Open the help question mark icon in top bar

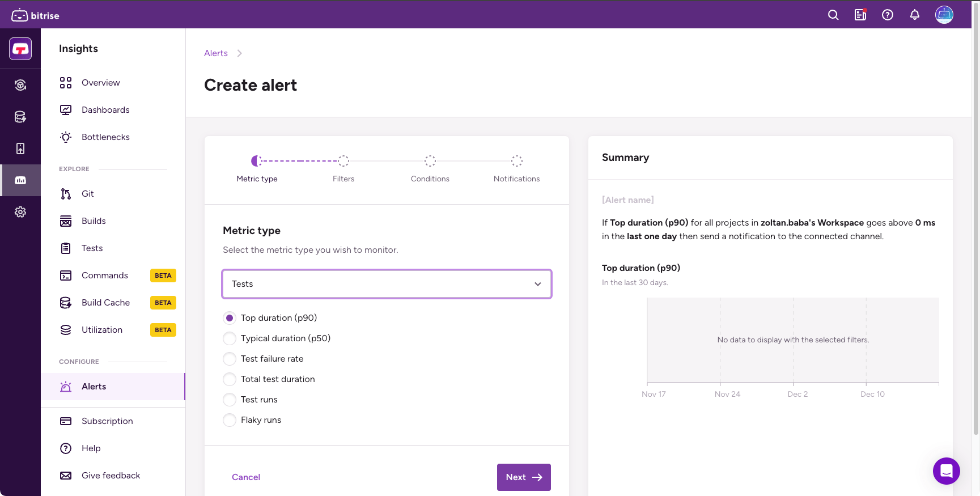tap(887, 15)
